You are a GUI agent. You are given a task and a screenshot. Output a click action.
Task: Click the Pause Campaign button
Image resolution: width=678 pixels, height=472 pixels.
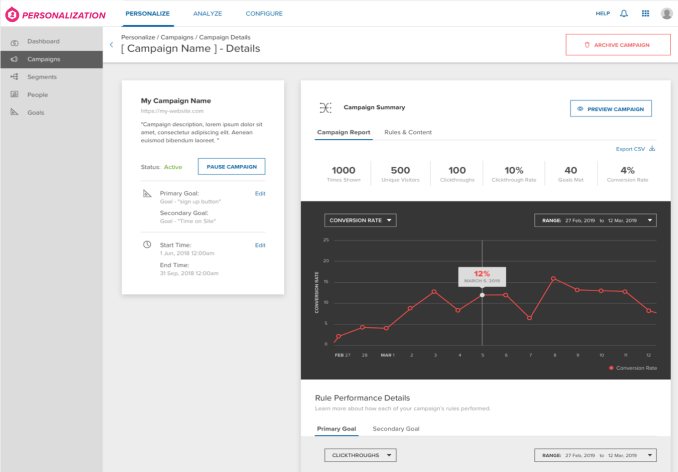231,167
